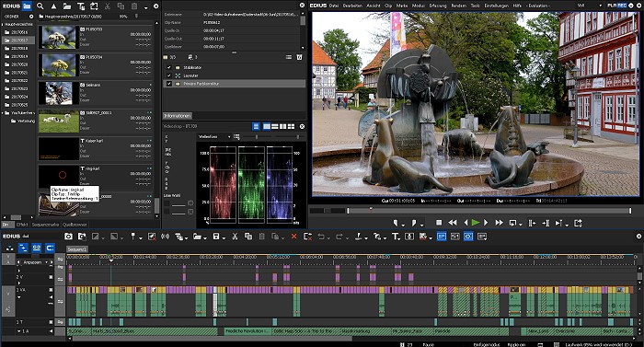Set In point in player controls
Image resolution: width=644 pixels, height=347 pixels.
pos(396,223)
